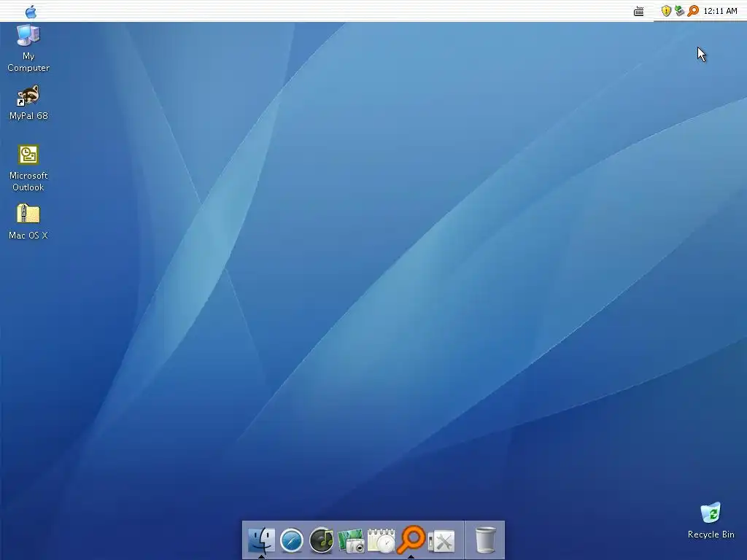Click the "Recycle Bin" label text
Screen dimensions: 747x560
[711, 534]
